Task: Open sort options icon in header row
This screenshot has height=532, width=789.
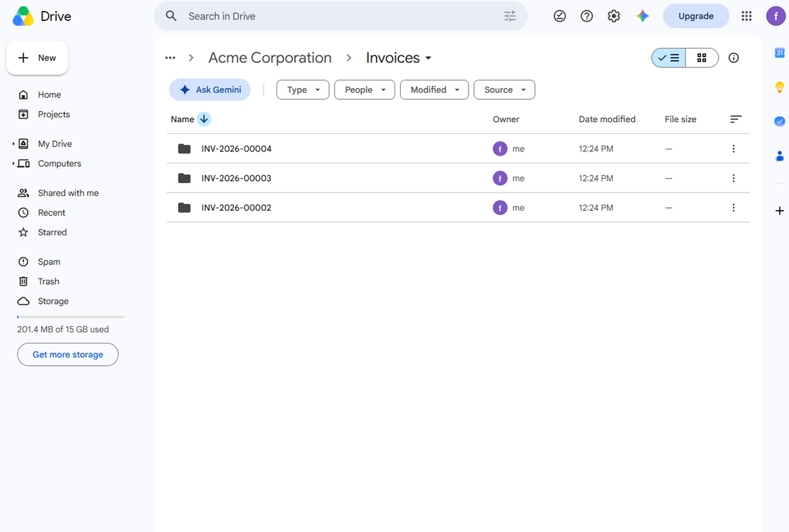Action: (x=736, y=119)
